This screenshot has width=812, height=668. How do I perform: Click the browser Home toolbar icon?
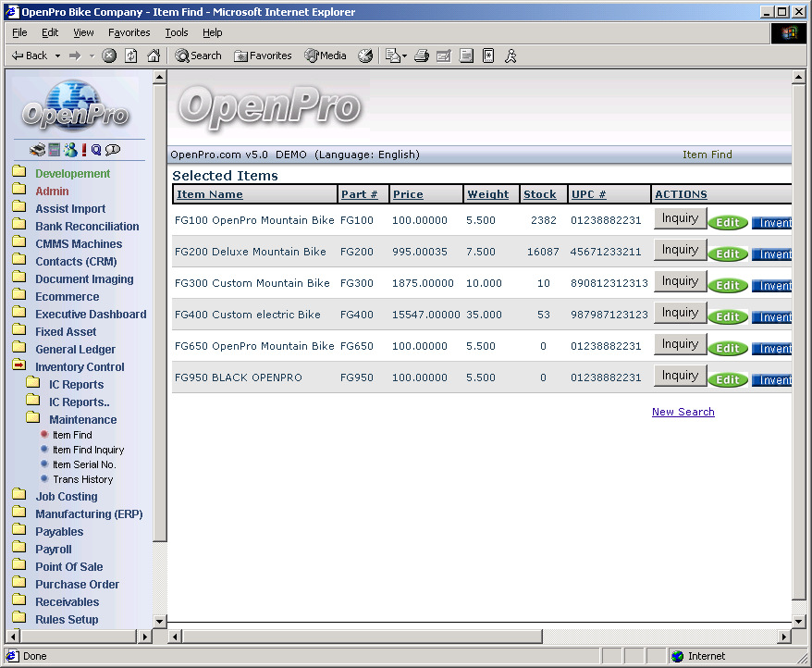click(x=154, y=56)
